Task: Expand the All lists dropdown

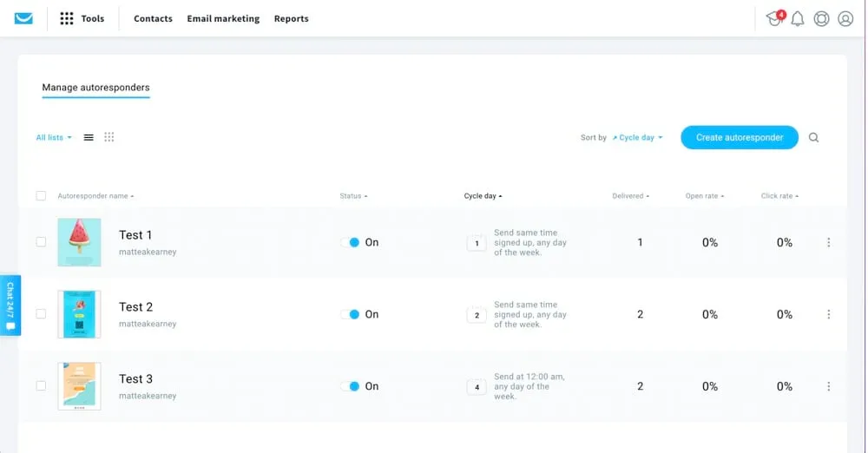Action: [x=54, y=137]
